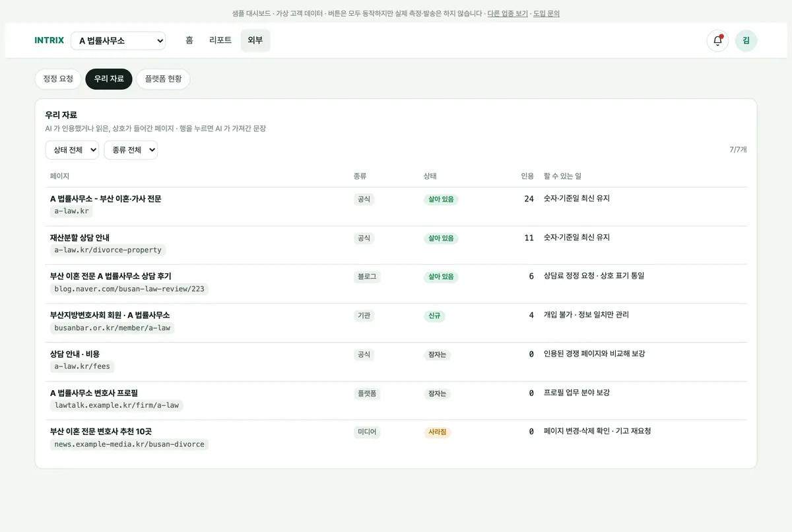Switch to the 정정 요청 tab
792x532 pixels.
[x=58, y=79]
